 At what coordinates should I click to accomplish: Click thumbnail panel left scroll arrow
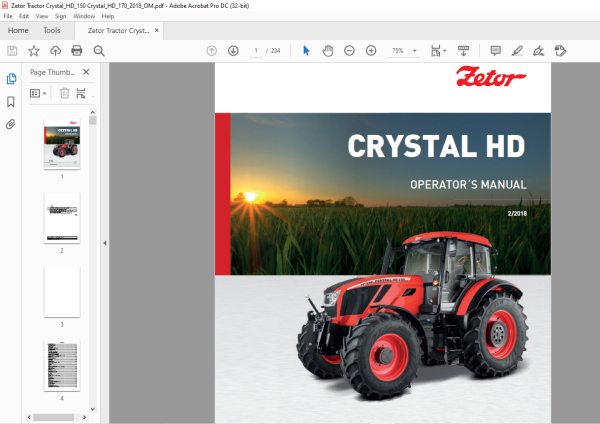[29, 417]
